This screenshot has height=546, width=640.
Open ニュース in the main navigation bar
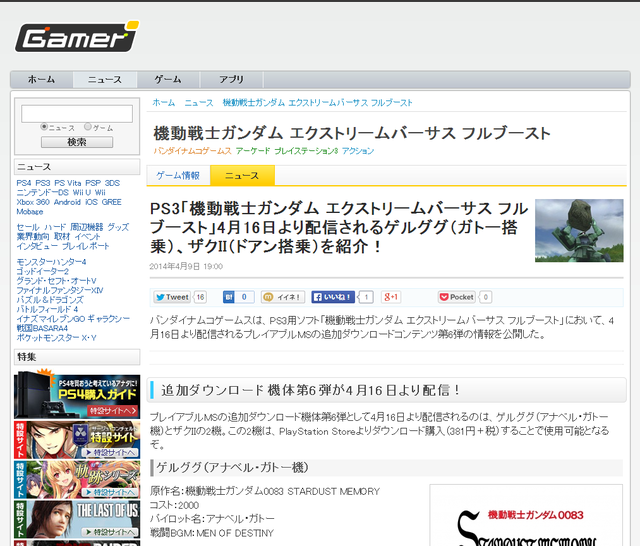105,79
